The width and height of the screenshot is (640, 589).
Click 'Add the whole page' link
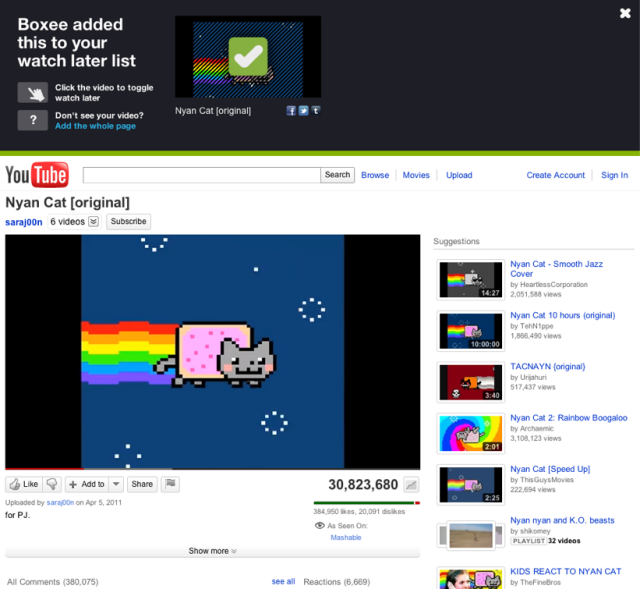click(96, 126)
